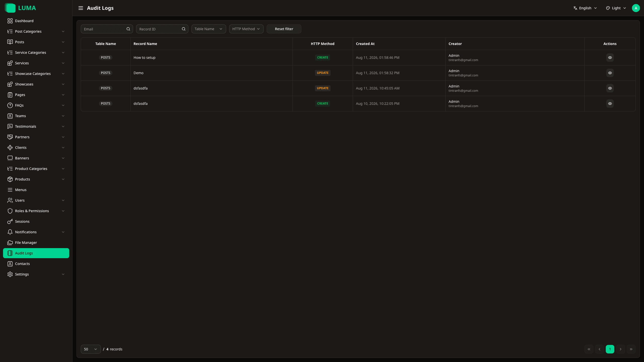Go to previous page arrow
644x362 pixels.
pos(599,349)
